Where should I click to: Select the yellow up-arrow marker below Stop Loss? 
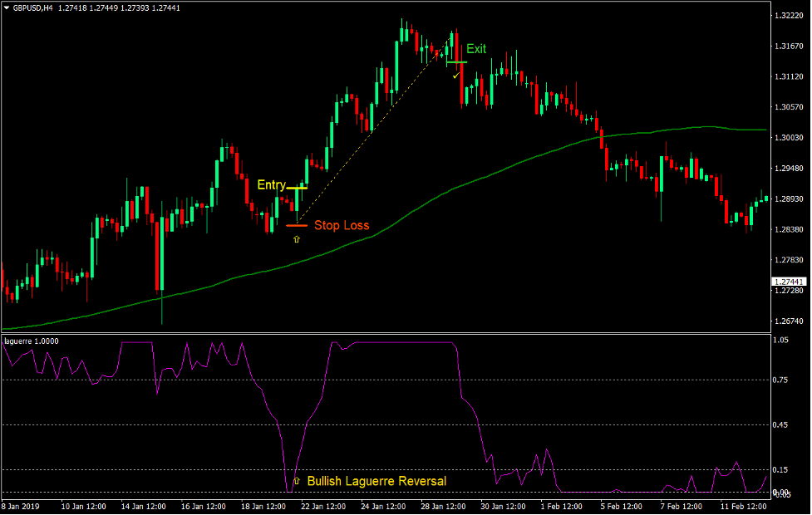tap(297, 238)
